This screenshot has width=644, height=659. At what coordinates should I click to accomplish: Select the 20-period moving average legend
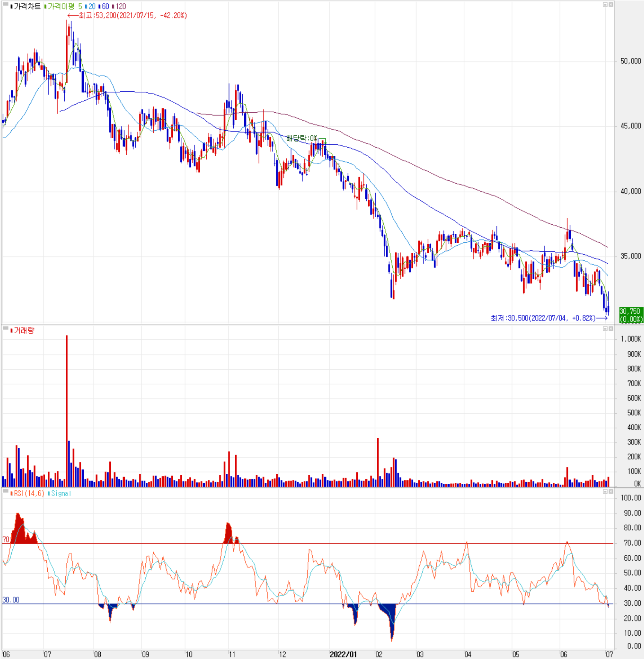90,6
